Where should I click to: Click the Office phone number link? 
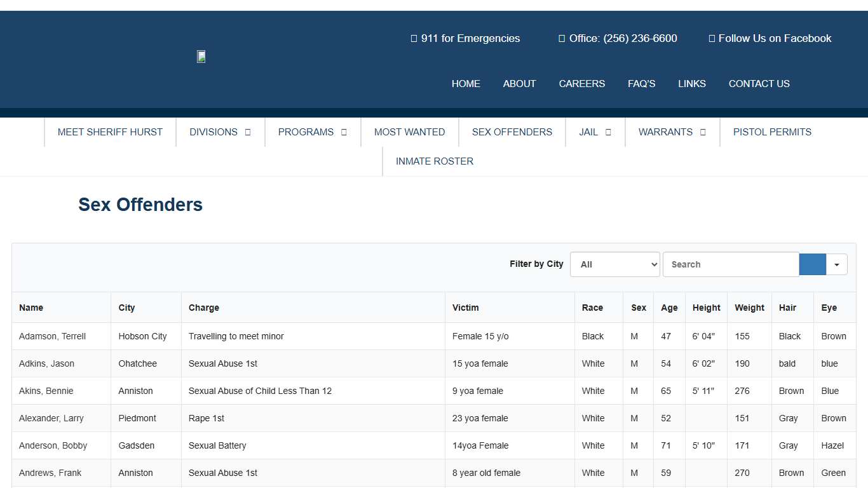coord(618,38)
